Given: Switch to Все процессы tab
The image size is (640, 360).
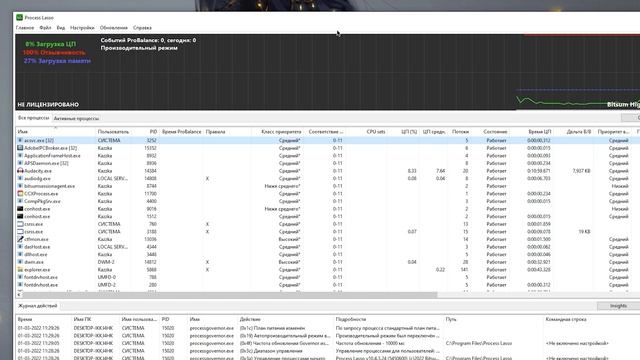Looking at the screenshot, I should point(33,118).
